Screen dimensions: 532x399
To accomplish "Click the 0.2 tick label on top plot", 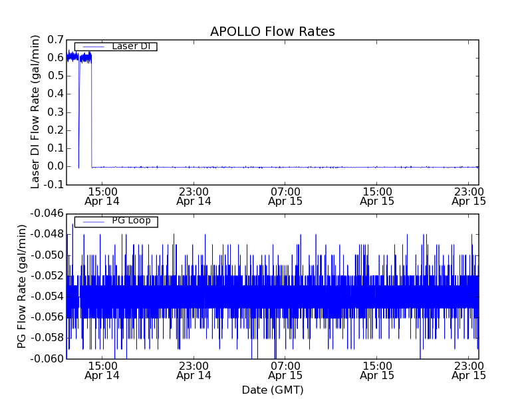I will tap(56, 130).
